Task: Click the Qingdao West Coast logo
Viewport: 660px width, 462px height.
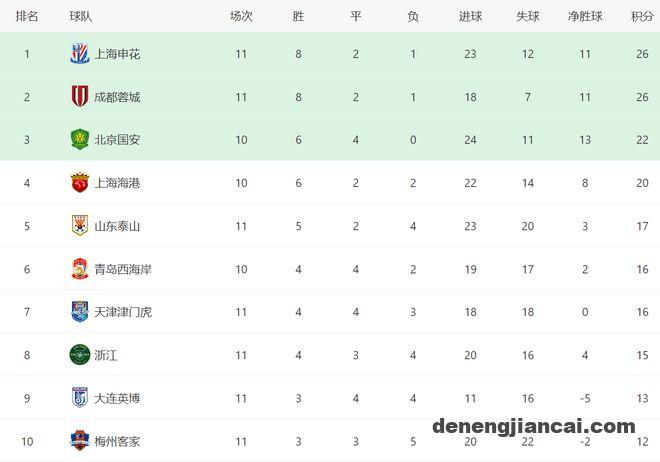Action: click(x=80, y=269)
